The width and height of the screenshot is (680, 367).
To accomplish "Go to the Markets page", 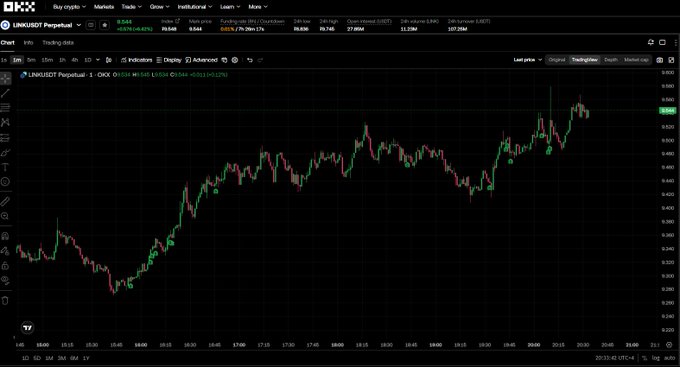I will coord(104,7).
